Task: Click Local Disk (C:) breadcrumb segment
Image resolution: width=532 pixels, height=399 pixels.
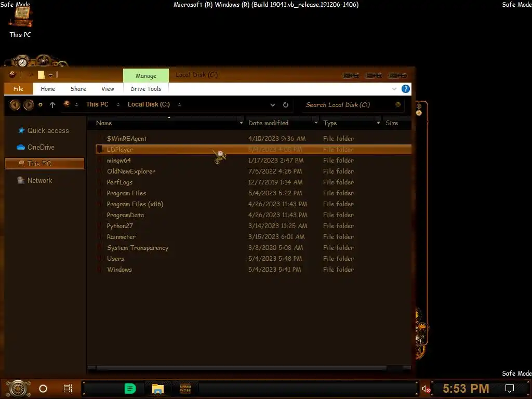Action: click(x=149, y=104)
